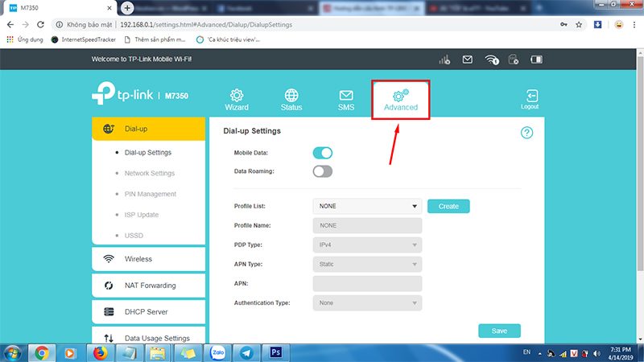The width and height of the screenshot is (644, 362).
Task: Open the Wizard gear icon
Action: point(237,96)
